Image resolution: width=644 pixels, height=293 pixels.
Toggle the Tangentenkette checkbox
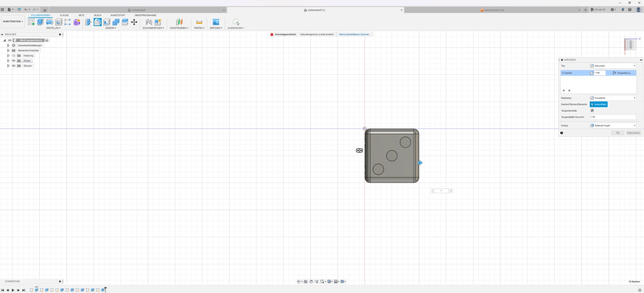click(x=592, y=111)
